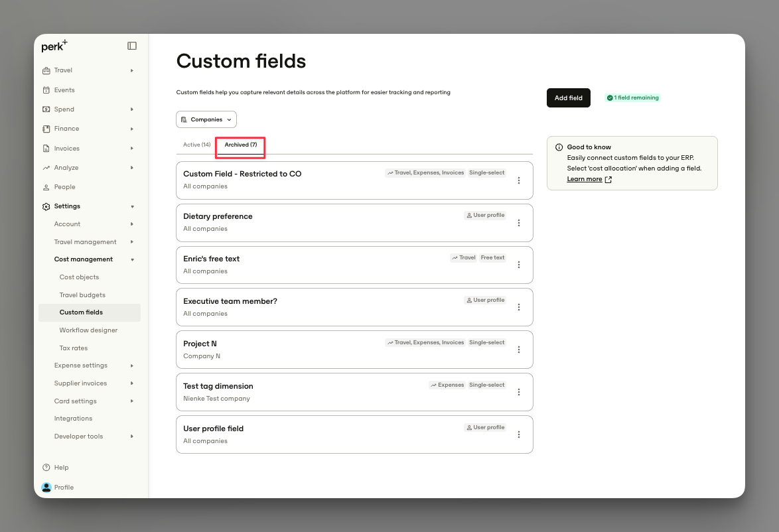This screenshot has width=779, height=532.
Task: Open options menu for Test tag dimension
Action: pos(519,393)
